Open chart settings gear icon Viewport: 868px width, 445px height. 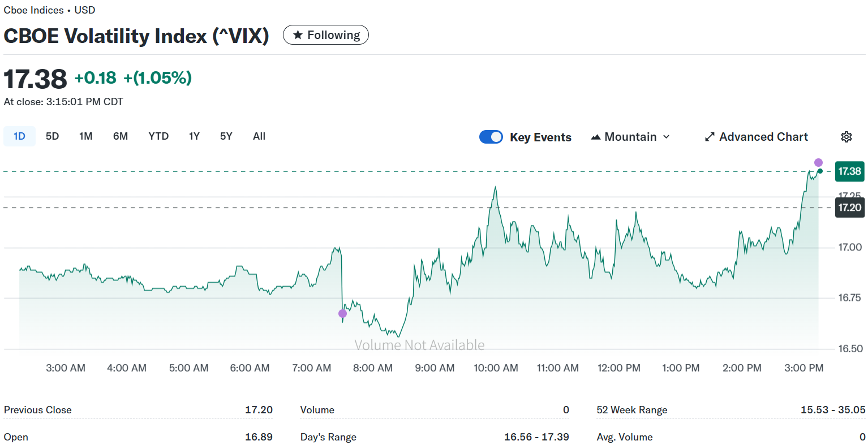pyautogui.click(x=846, y=137)
